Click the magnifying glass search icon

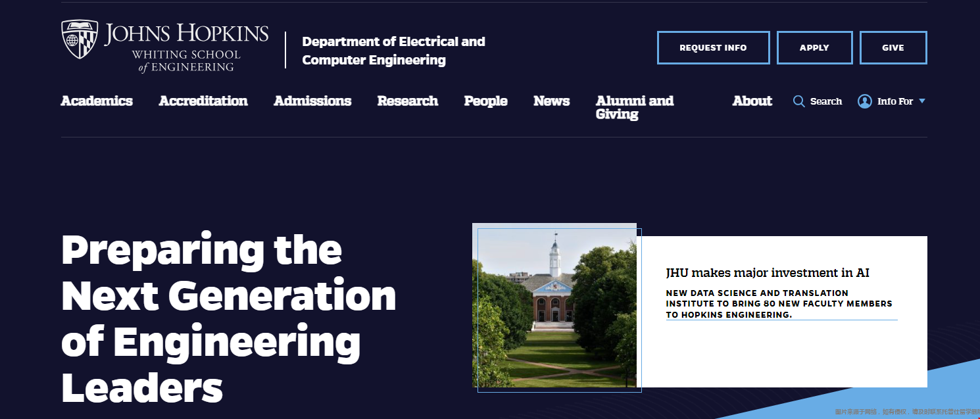(x=799, y=101)
